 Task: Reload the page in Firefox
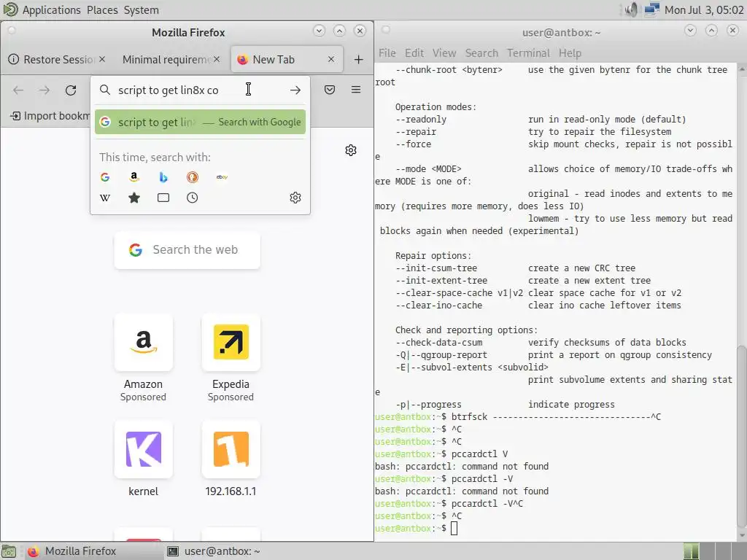coord(71,90)
